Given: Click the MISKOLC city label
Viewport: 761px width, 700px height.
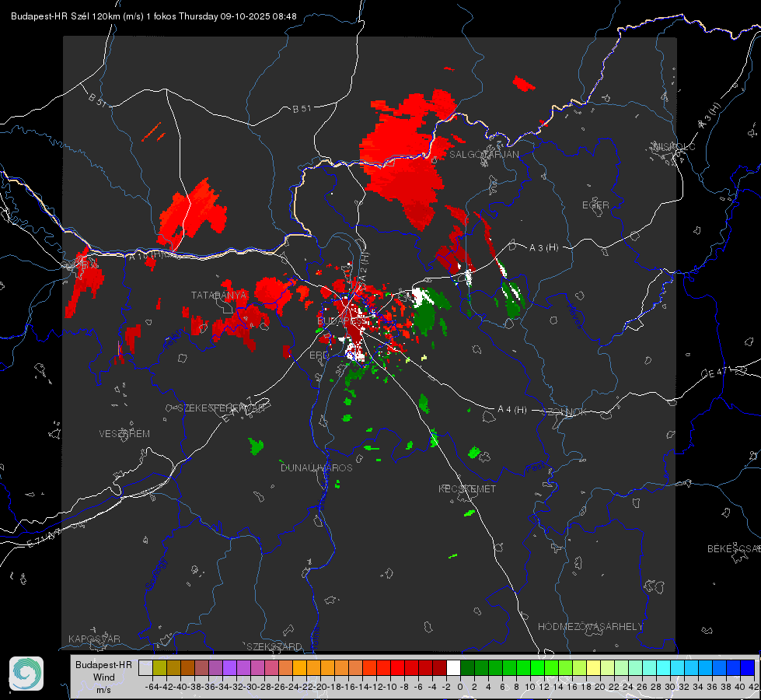Looking at the screenshot, I should point(674,146).
